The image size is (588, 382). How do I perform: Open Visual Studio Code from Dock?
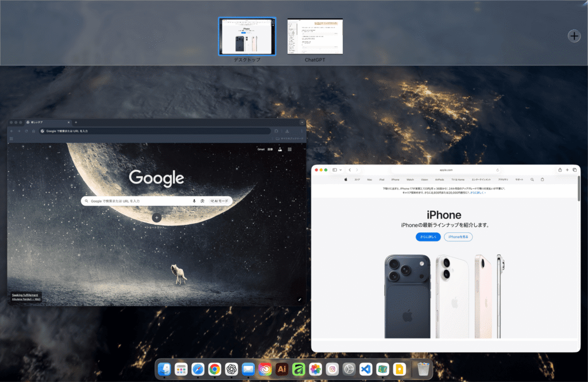pos(366,369)
